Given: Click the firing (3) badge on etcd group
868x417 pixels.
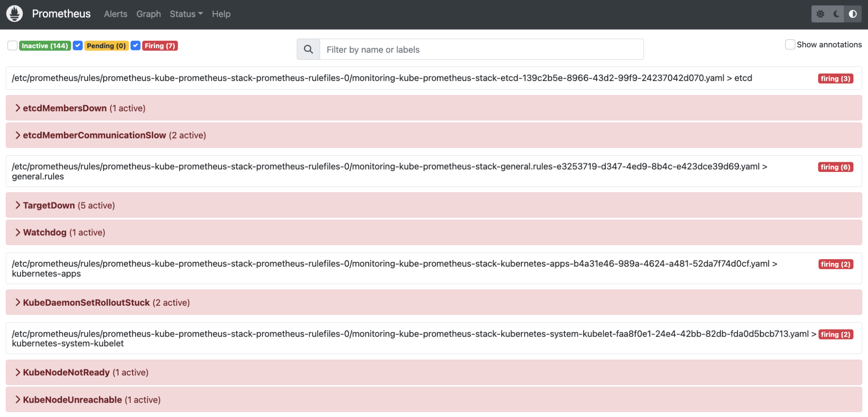Looking at the screenshot, I should (835, 78).
